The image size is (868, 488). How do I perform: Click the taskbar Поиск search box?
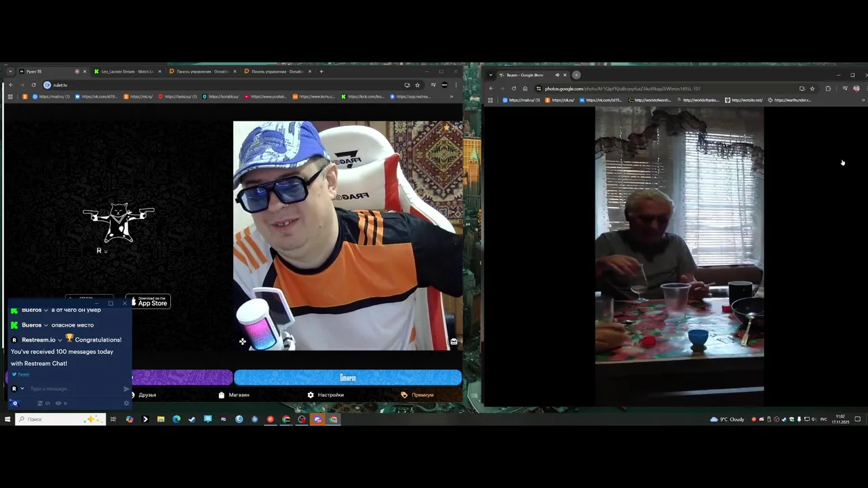coord(60,419)
